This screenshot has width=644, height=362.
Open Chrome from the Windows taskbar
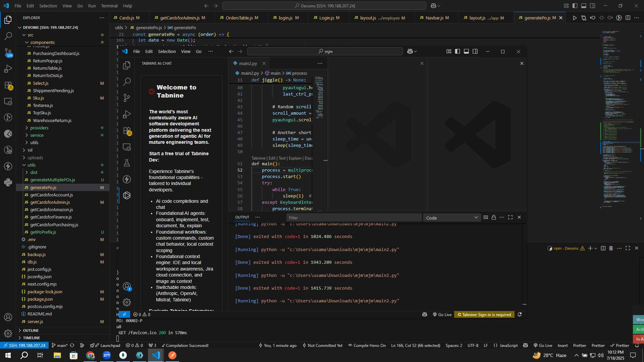[x=90, y=355]
